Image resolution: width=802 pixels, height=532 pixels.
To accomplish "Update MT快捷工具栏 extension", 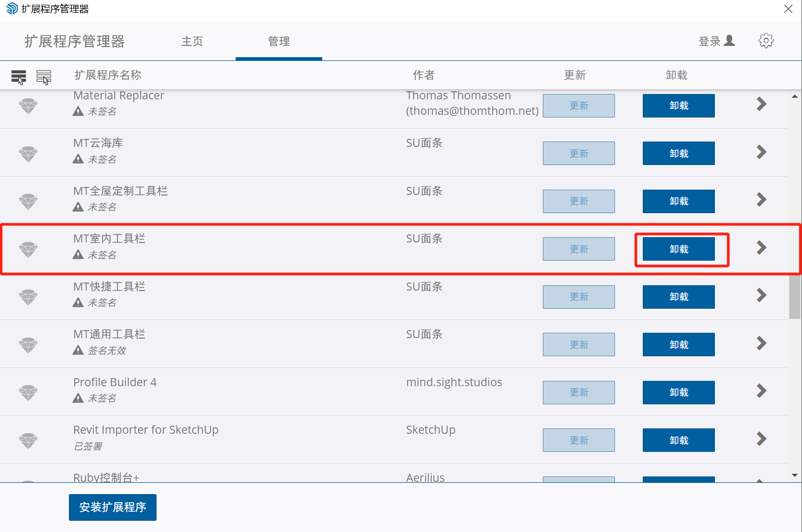I will click(x=579, y=297).
